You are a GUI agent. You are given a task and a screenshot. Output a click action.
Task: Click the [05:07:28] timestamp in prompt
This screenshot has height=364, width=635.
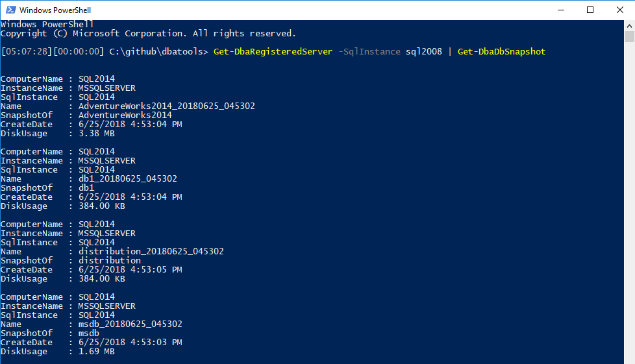click(x=27, y=52)
